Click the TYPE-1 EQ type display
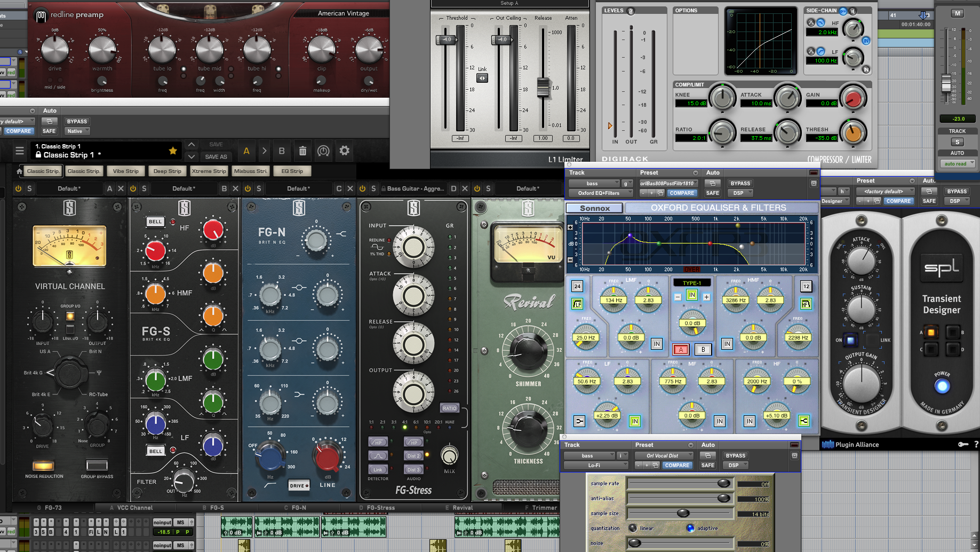 point(692,283)
